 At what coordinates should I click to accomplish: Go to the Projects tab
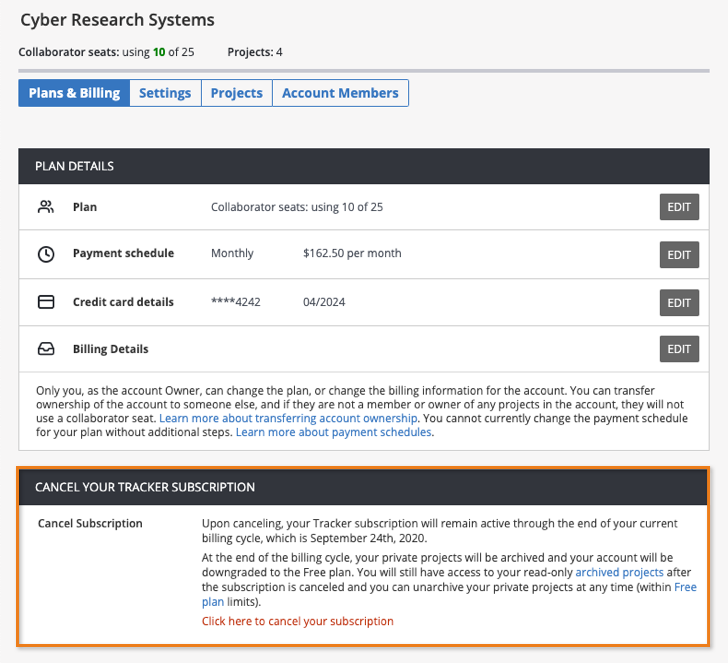click(x=236, y=93)
